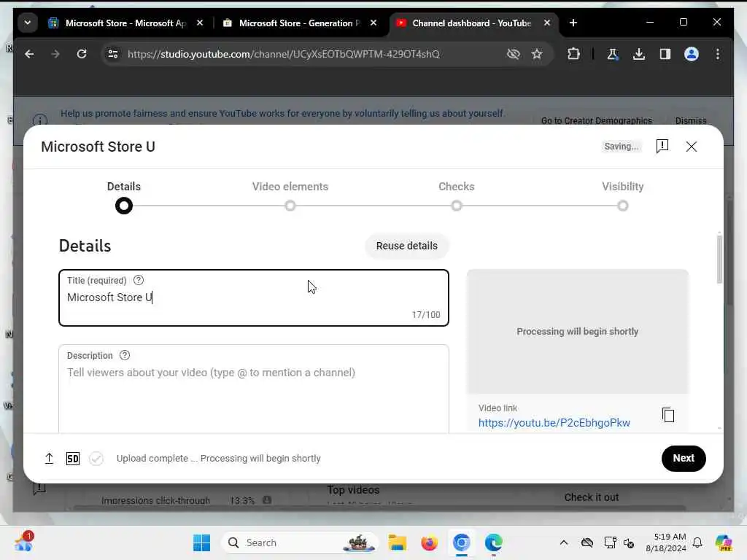Close the Microsoft Store U upload dialog
Screen dimensions: 747x560
692,147
